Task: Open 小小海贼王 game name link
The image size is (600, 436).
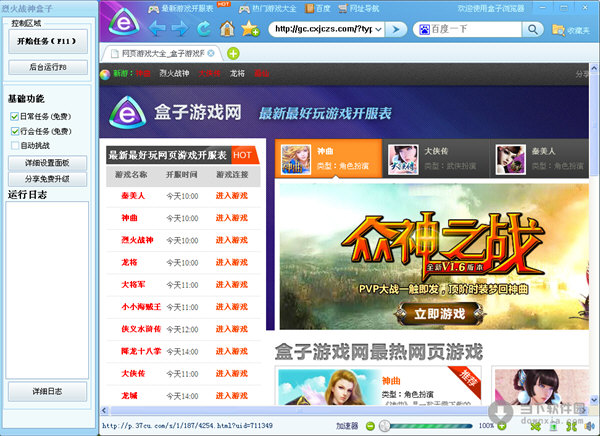Action: (x=141, y=307)
